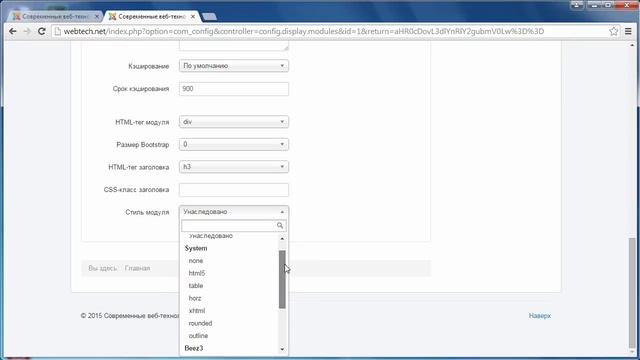Screen dimensions: 640x360
Task: Click the dropdown list scroll down arrow
Action: tap(282, 349)
